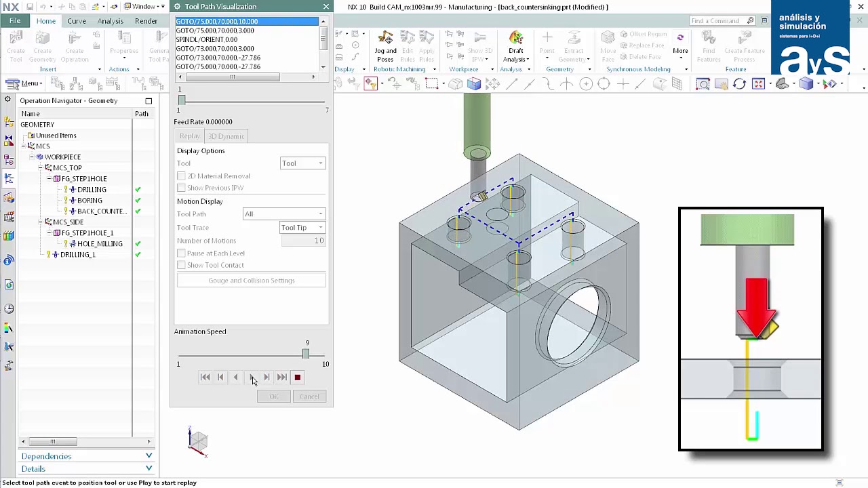Open the Menu dropdown button
The height and width of the screenshot is (488, 868).
click(x=24, y=83)
